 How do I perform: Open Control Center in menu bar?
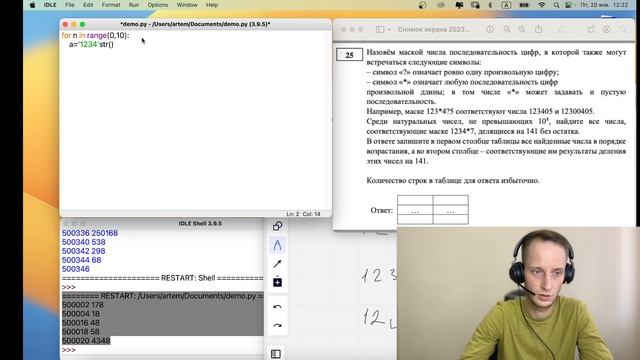[x=568, y=5]
